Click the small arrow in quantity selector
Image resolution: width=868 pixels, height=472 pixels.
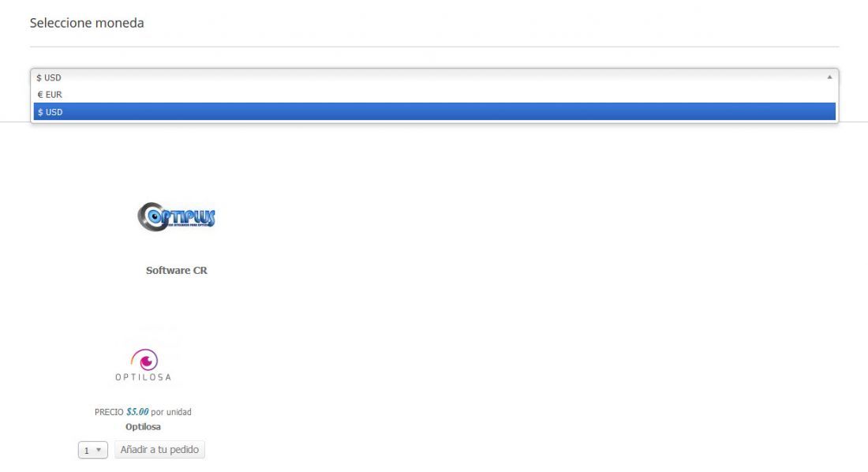point(99,450)
